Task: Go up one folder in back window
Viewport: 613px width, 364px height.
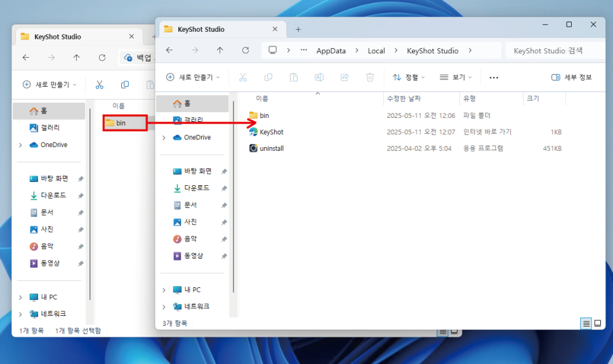Action: coord(77,58)
